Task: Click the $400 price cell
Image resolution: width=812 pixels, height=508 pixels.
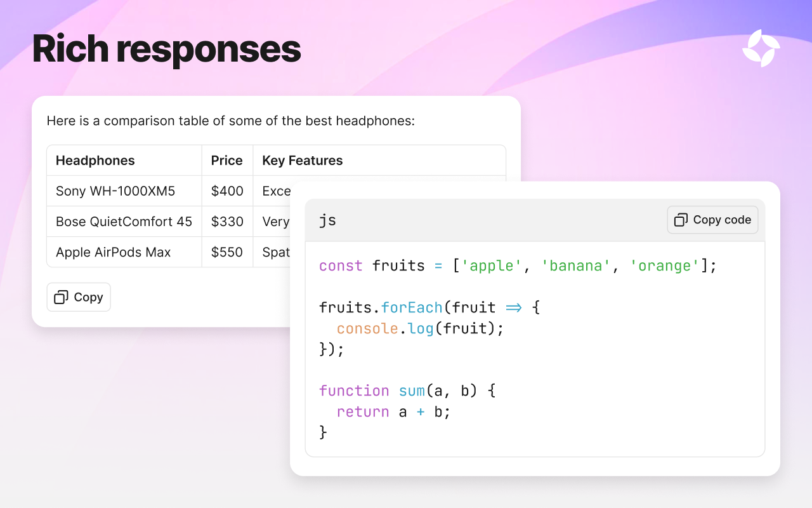Action: click(x=227, y=191)
